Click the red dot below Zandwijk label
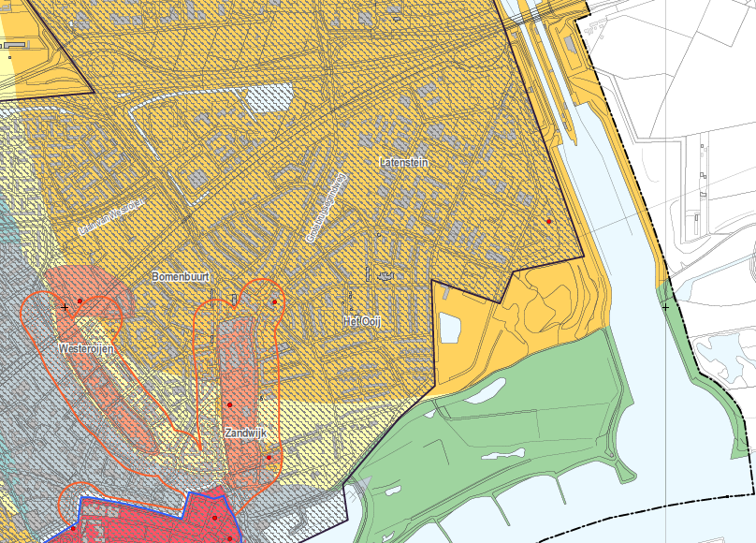756x543 pixels. [x=268, y=458]
